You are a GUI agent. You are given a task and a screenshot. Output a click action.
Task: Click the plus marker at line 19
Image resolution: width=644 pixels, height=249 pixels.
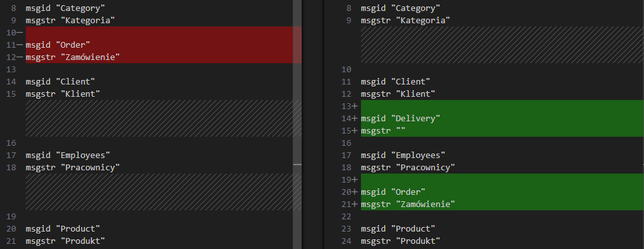pyautogui.click(x=355, y=179)
